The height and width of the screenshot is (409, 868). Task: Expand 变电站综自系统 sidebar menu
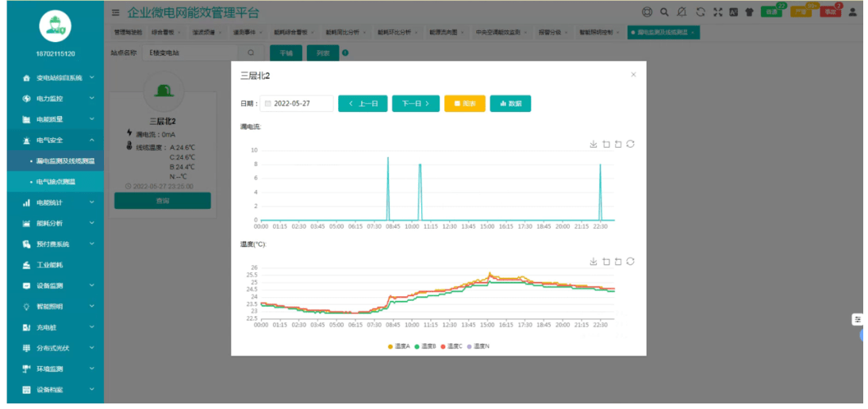(x=56, y=78)
